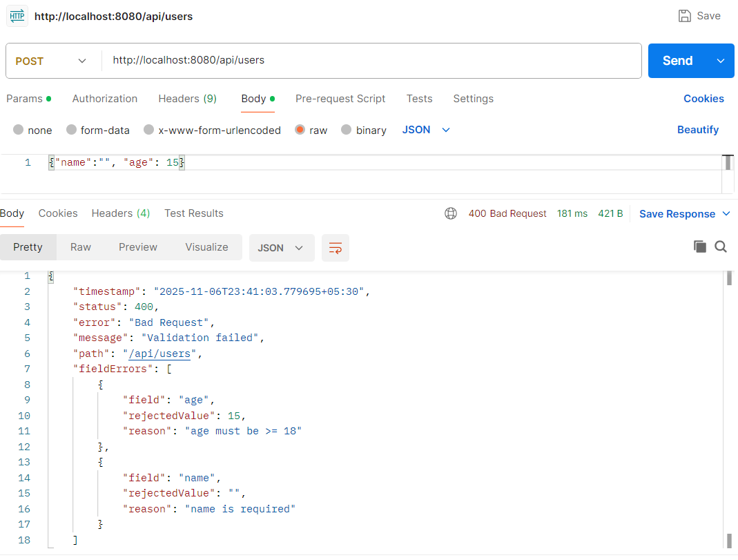This screenshot has width=738, height=560.
Task: Click the network globe icon
Action: [451, 213]
